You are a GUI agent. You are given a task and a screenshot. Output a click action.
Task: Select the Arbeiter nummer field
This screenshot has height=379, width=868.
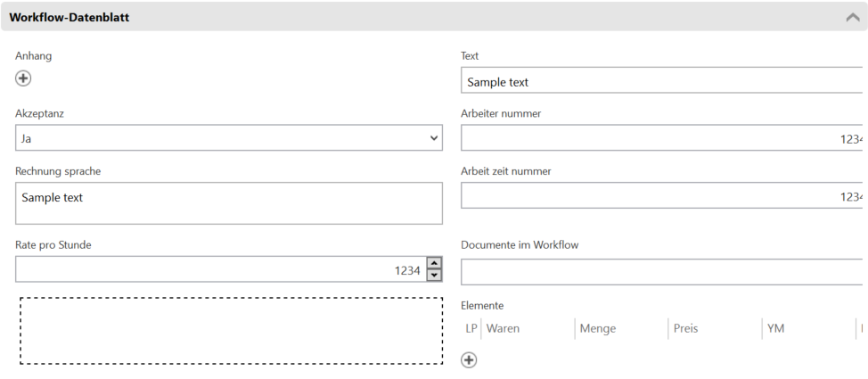pos(663,138)
